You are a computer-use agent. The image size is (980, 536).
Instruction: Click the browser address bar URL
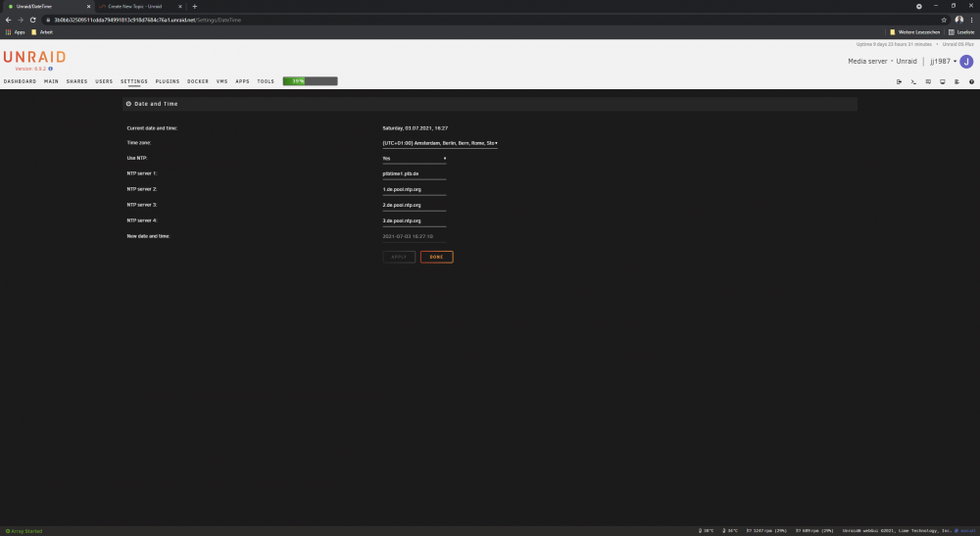148,20
